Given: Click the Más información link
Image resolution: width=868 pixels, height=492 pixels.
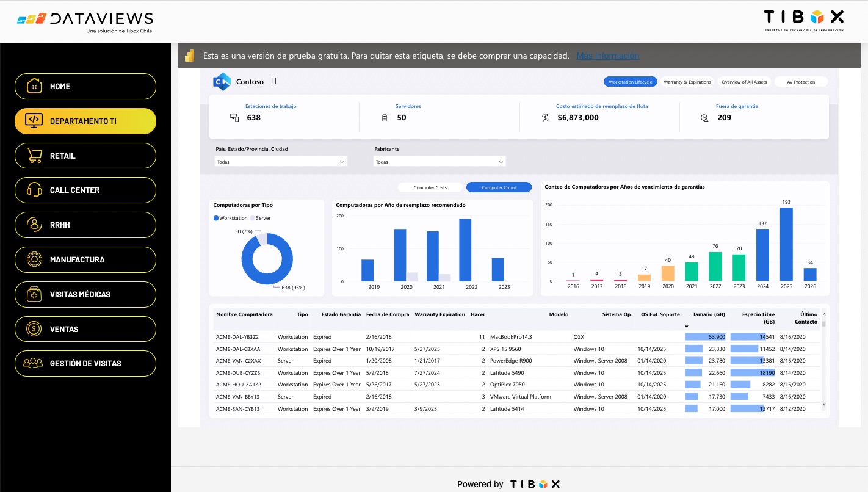Looking at the screenshot, I should point(608,56).
